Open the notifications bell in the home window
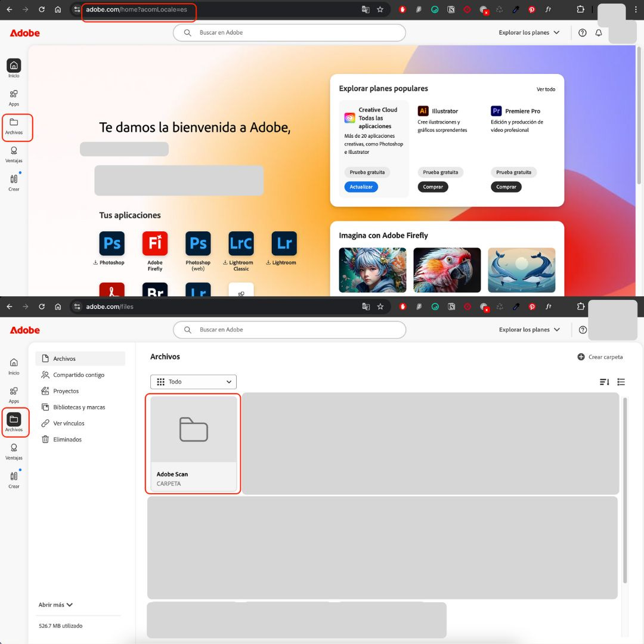Viewport: 644px width, 644px height. [599, 33]
